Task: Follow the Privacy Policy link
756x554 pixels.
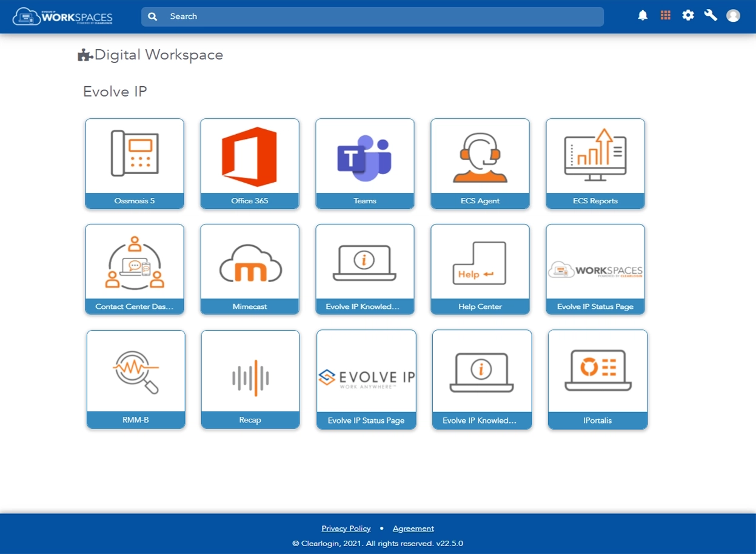Action: pyautogui.click(x=346, y=529)
